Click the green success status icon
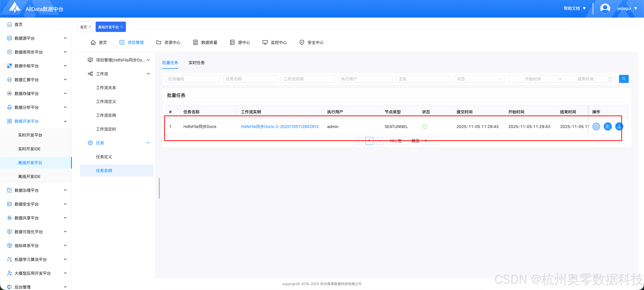Image resolution: width=644 pixels, height=290 pixels. point(425,126)
